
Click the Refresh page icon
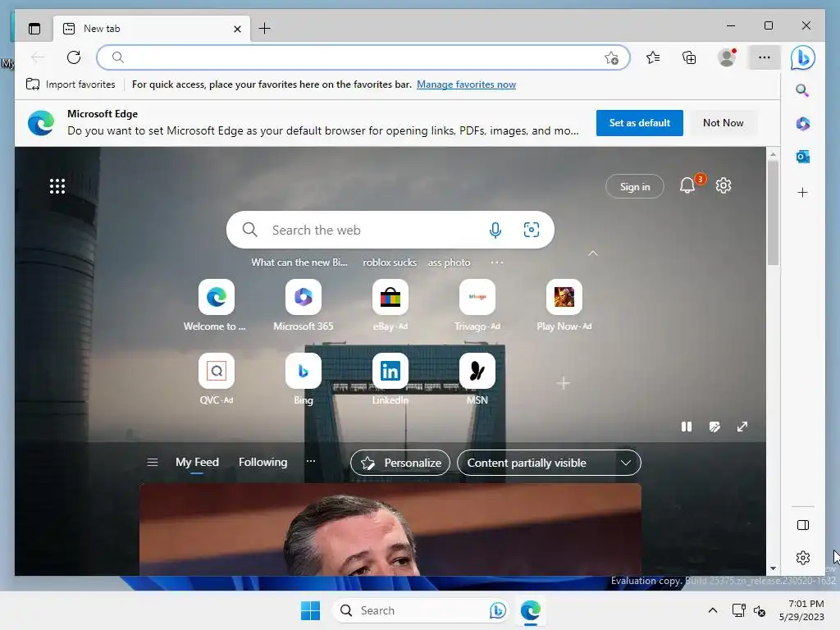pyautogui.click(x=74, y=57)
